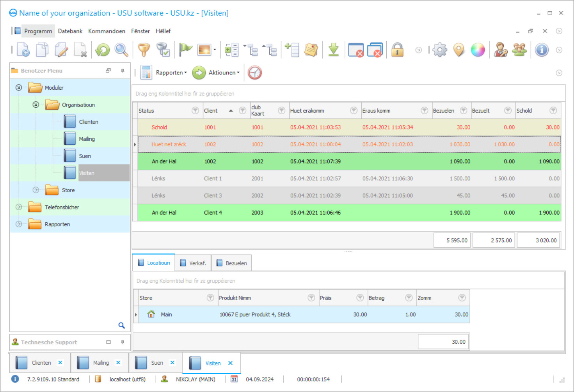This screenshot has width=574, height=392.
Task: Open the Datebank menu
Action: (x=70, y=31)
